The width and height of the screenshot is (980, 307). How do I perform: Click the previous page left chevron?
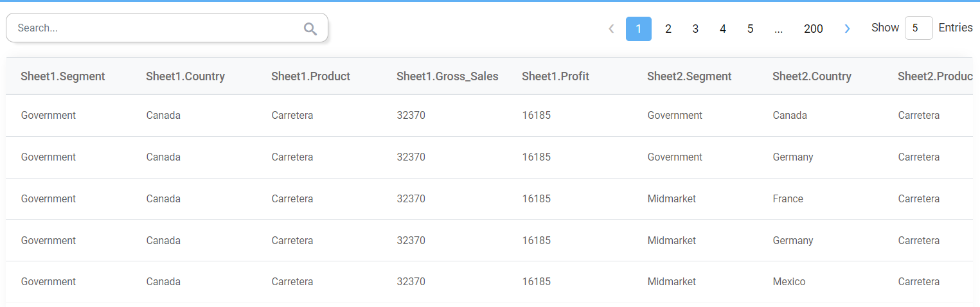pyautogui.click(x=611, y=29)
